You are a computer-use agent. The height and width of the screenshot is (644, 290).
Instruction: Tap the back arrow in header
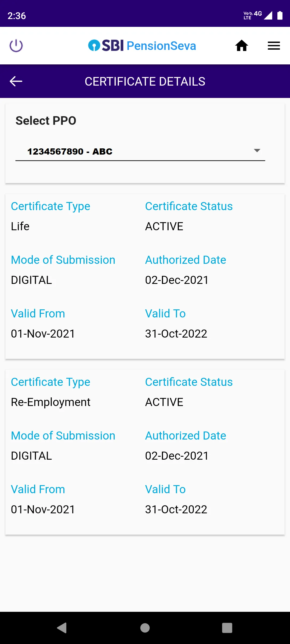[x=16, y=81]
